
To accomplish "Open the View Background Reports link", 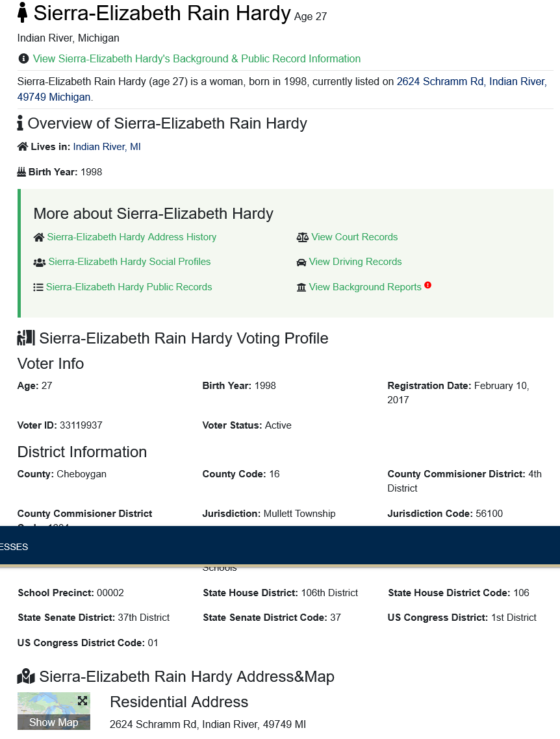I will click(365, 287).
